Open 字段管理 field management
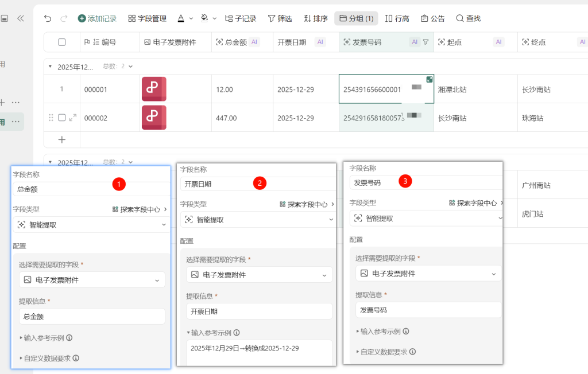Image resolution: width=588 pixels, height=374 pixels. tap(148, 18)
